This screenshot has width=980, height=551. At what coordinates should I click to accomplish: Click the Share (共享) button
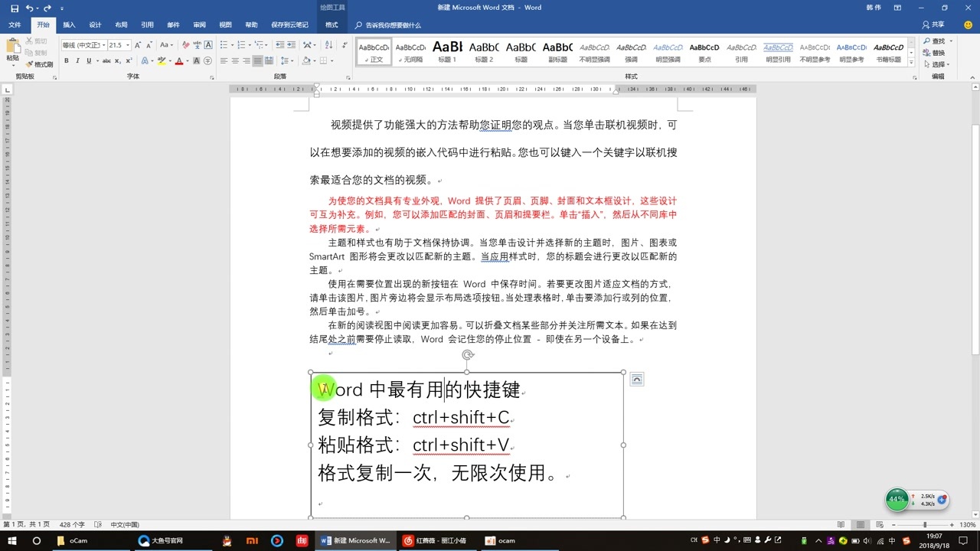click(933, 24)
